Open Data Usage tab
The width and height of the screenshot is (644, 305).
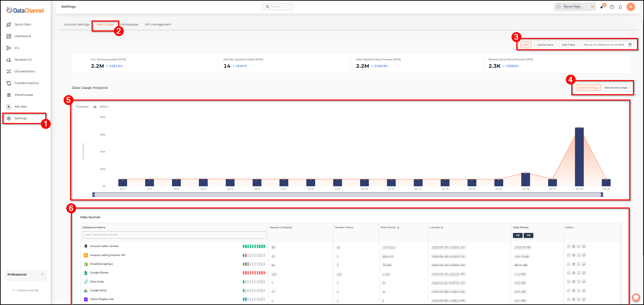coord(105,24)
